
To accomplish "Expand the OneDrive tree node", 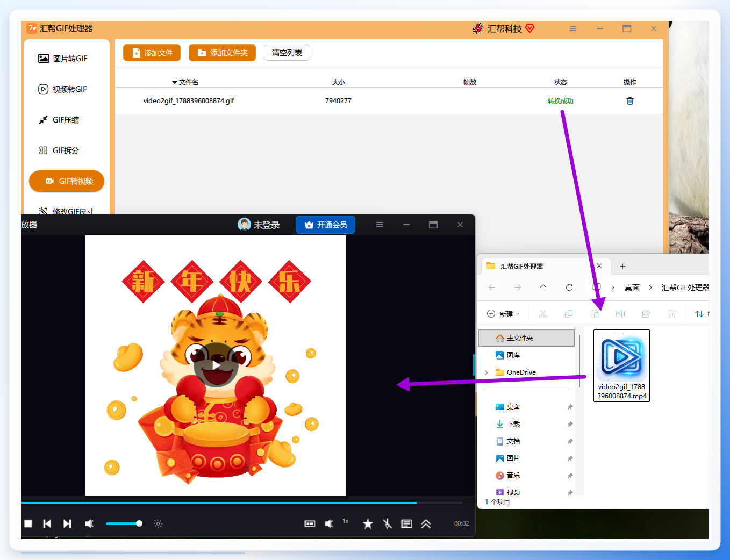I will tap(486, 372).
